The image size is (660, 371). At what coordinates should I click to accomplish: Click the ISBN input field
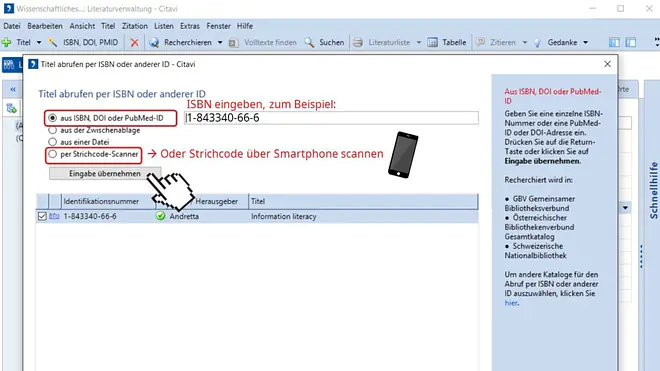[x=331, y=118]
